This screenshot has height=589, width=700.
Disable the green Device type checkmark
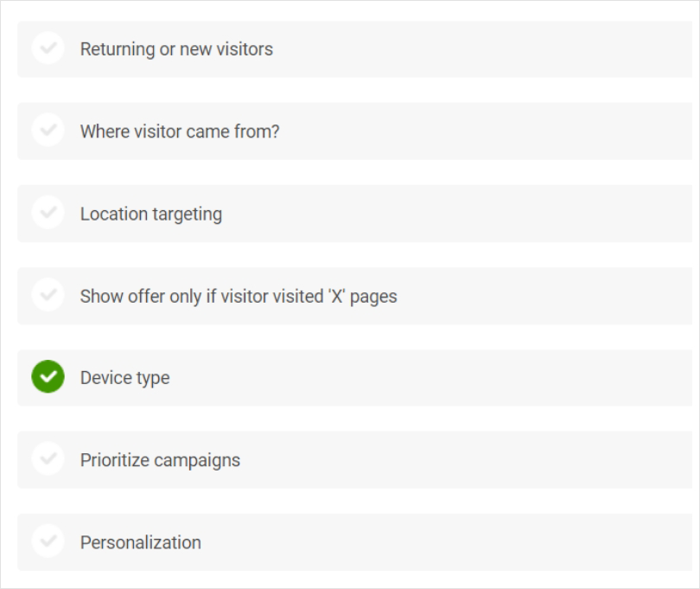(x=48, y=376)
